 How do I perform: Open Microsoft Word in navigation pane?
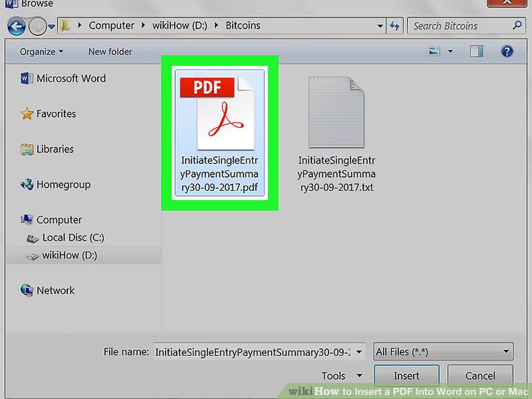71,78
